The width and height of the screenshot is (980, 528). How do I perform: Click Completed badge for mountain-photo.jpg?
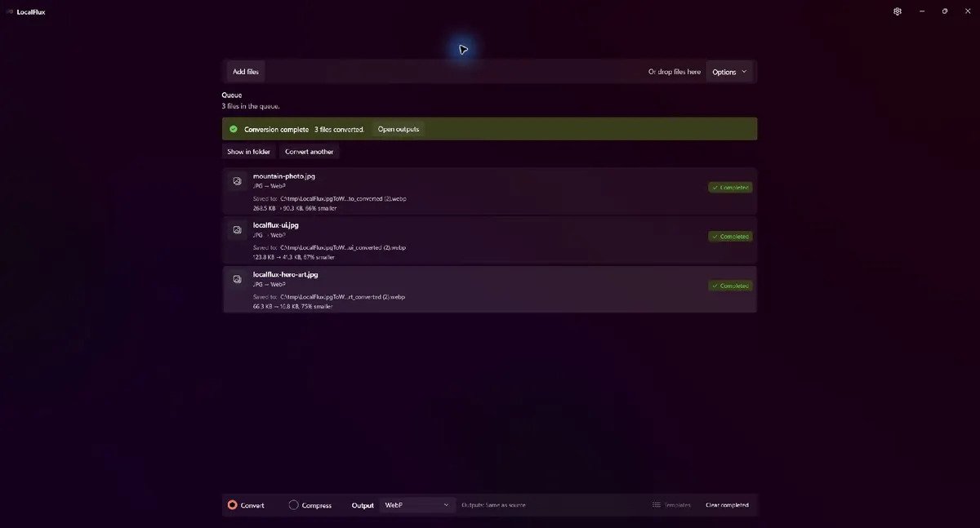[x=730, y=188]
